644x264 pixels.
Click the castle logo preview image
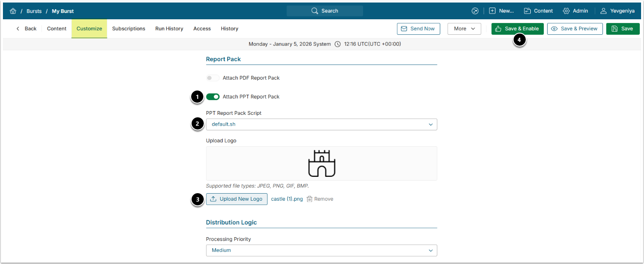point(322,163)
